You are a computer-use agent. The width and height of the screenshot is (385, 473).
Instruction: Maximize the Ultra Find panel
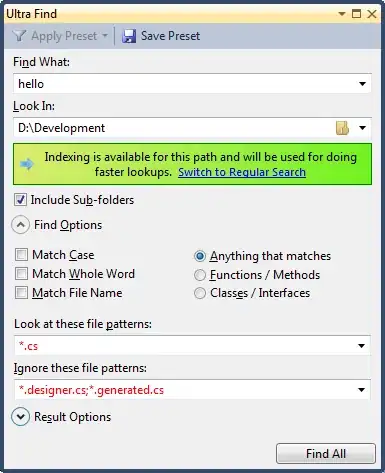pos(356,14)
